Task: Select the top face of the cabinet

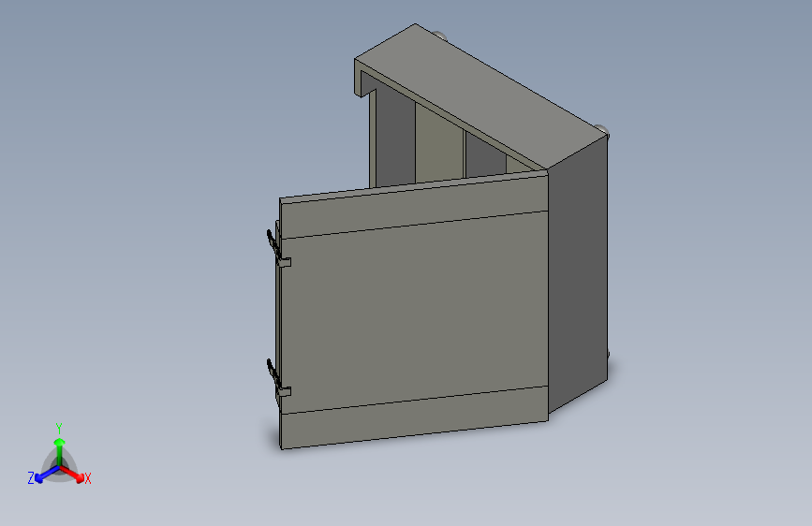Action: coord(481,95)
